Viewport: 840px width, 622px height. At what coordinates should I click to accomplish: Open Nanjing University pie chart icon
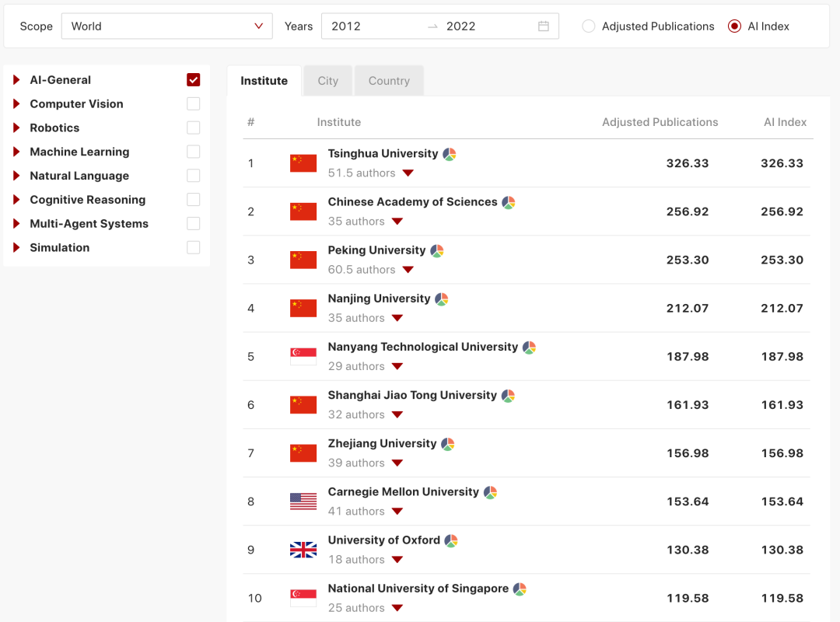(442, 299)
